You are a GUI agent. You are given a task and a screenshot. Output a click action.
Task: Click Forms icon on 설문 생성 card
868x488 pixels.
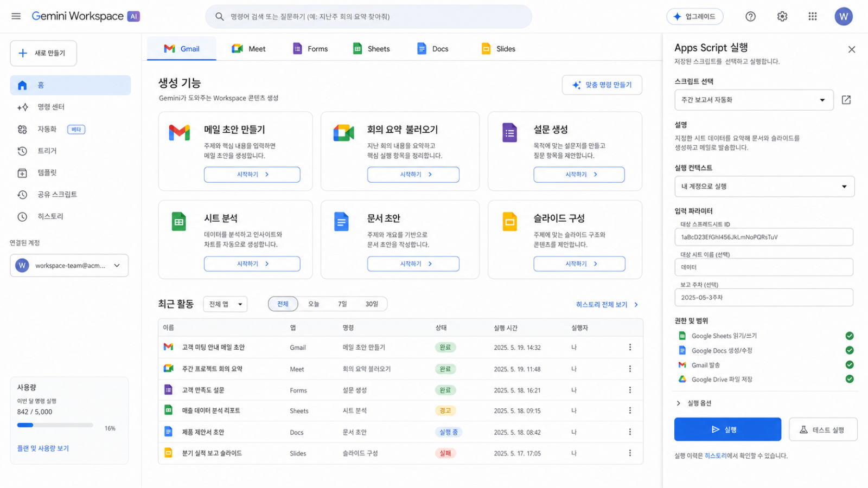pyautogui.click(x=509, y=132)
